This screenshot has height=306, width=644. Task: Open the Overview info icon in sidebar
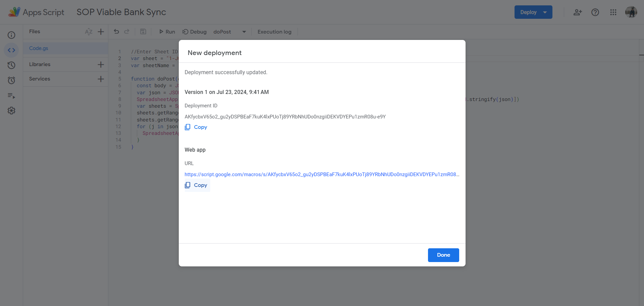(11, 35)
